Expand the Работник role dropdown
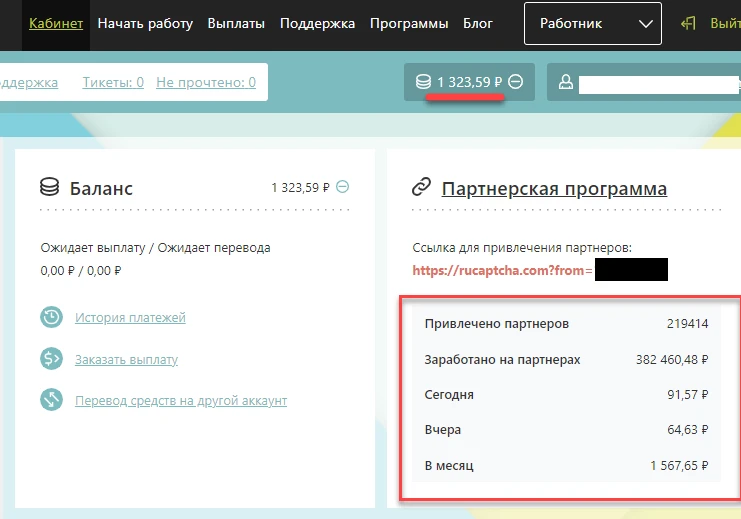Image resolution: width=741 pixels, height=519 pixels. pos(593,24)
